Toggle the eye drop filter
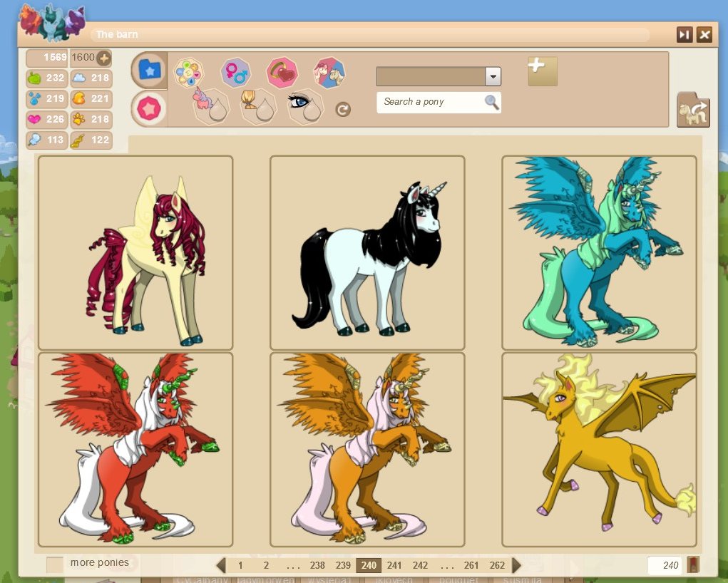Viewport: 728px width, 583px height. pyautogui.click(x=305, y=105)
